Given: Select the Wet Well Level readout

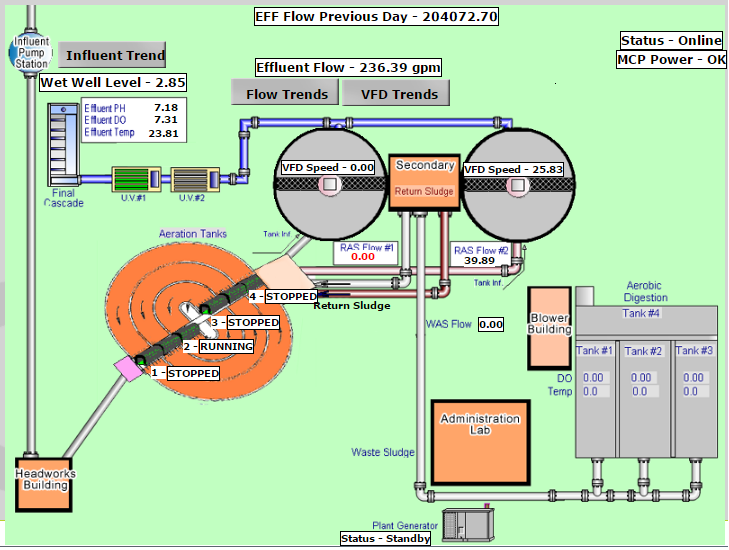Looking at the screenshot, I should pos(113,83).
